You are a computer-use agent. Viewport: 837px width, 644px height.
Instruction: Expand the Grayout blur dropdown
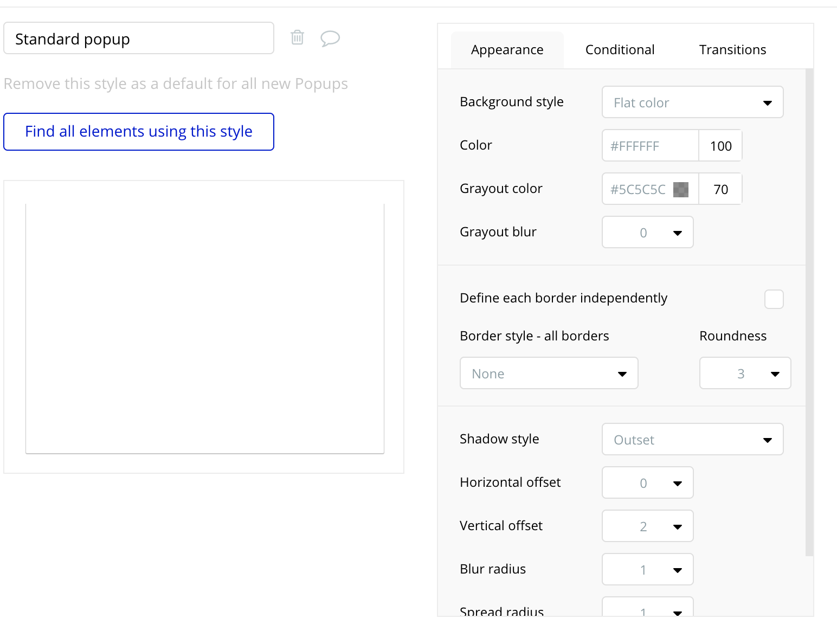(x=647, y=233)
